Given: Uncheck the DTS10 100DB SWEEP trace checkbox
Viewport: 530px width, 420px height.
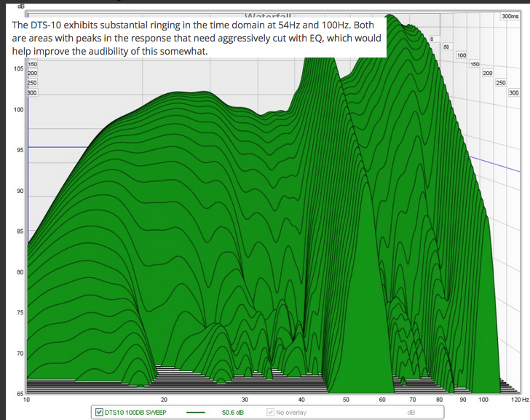Looking at the screenshot, I should click(99, 412).
